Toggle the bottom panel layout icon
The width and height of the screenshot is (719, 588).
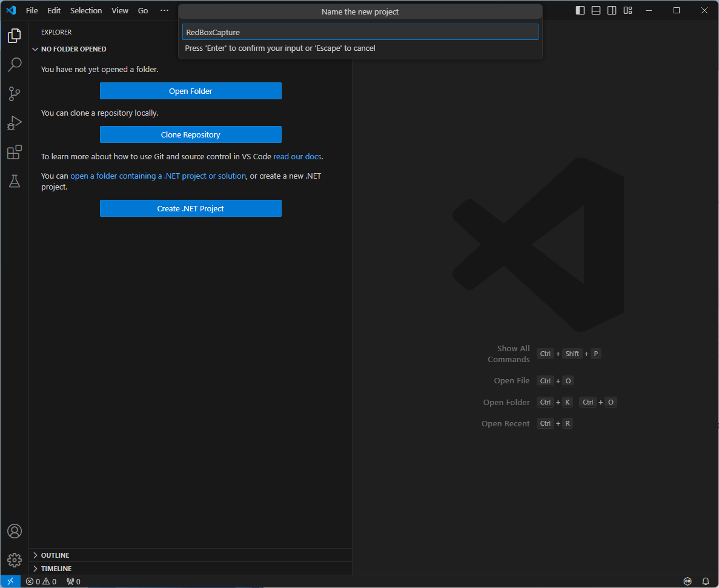tap(595, 10)
